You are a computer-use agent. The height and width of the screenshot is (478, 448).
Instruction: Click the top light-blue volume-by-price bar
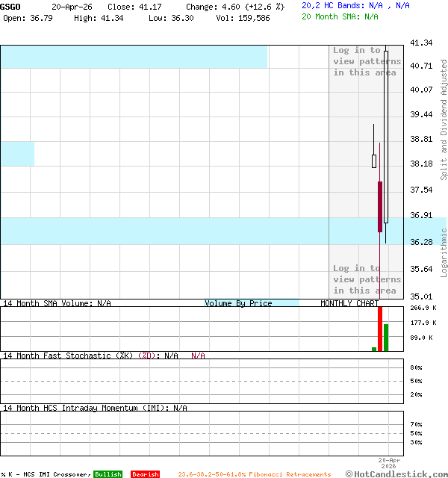click(x=134, y=57)
